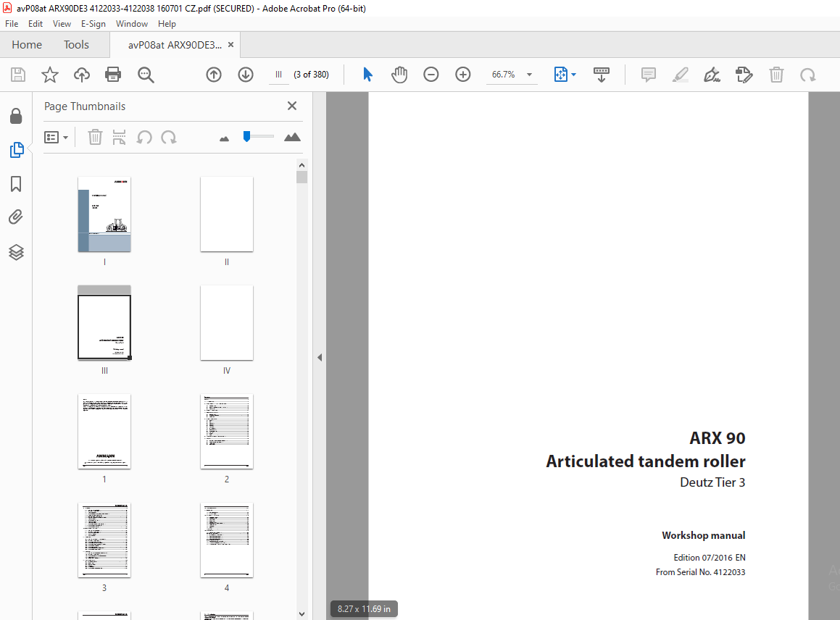
Task: Open Find text search icon
Action: coord(146,75)
